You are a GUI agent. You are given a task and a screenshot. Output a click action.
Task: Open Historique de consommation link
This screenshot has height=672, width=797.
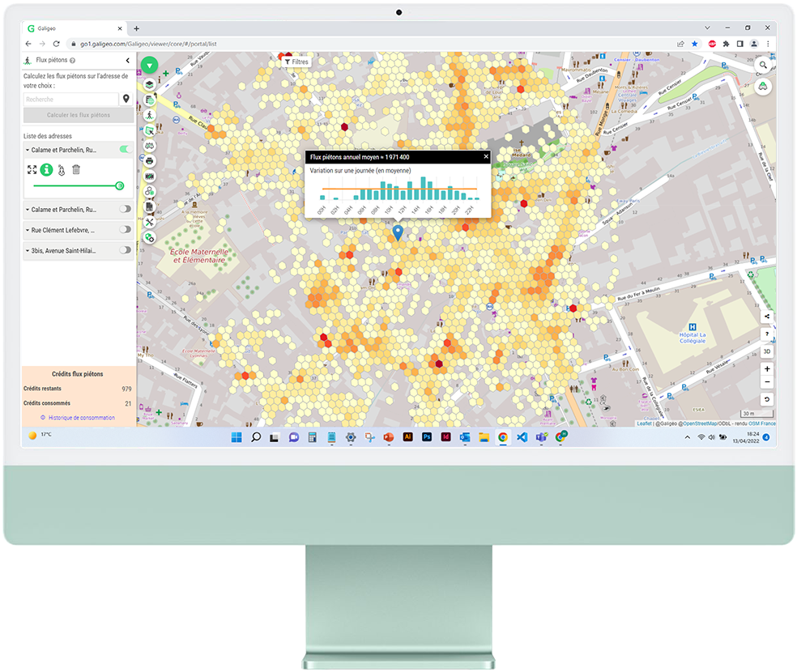pos(81,418)
